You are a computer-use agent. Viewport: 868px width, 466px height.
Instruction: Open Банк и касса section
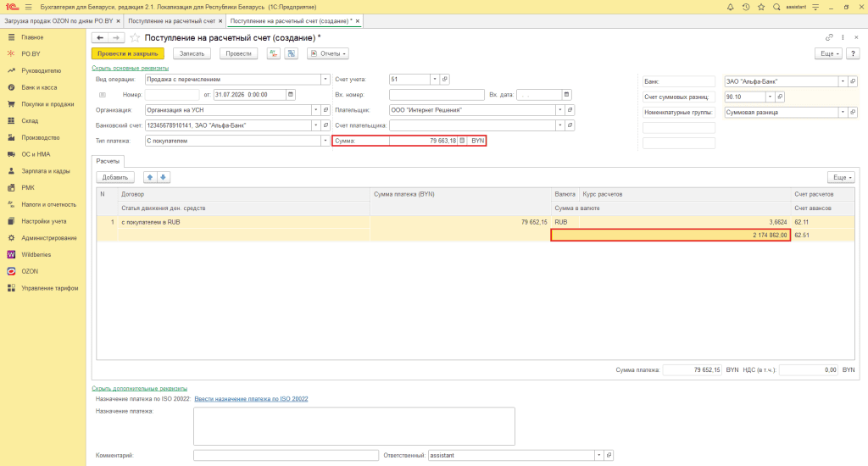(x=39, y=87)
